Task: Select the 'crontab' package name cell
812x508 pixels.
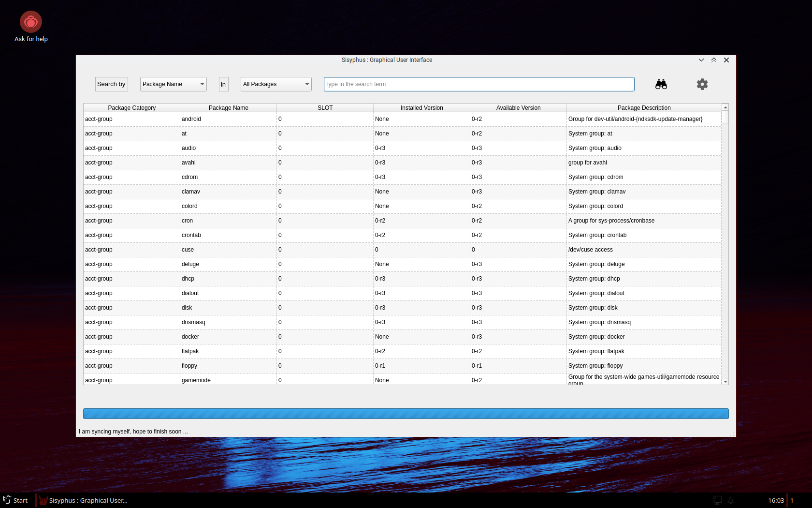Action: 229,235
